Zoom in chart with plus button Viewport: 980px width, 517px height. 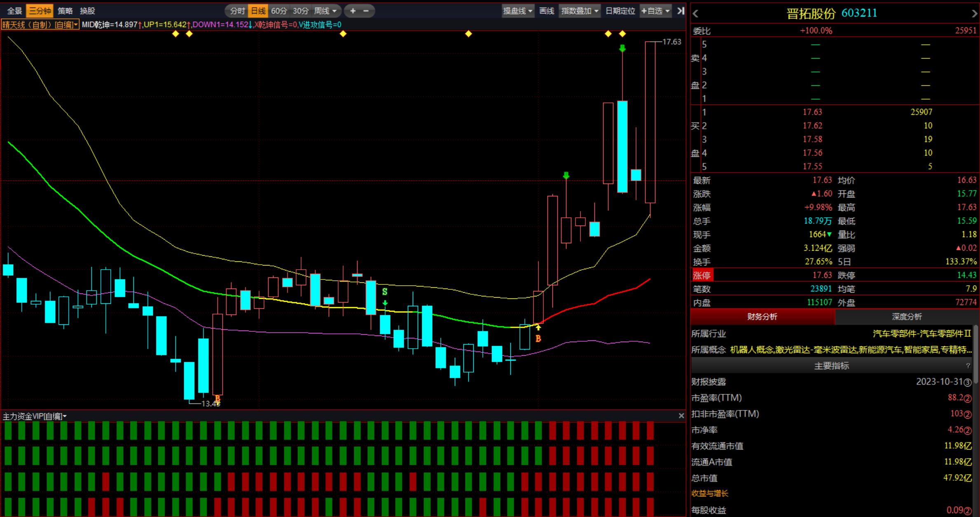[353, 11]
